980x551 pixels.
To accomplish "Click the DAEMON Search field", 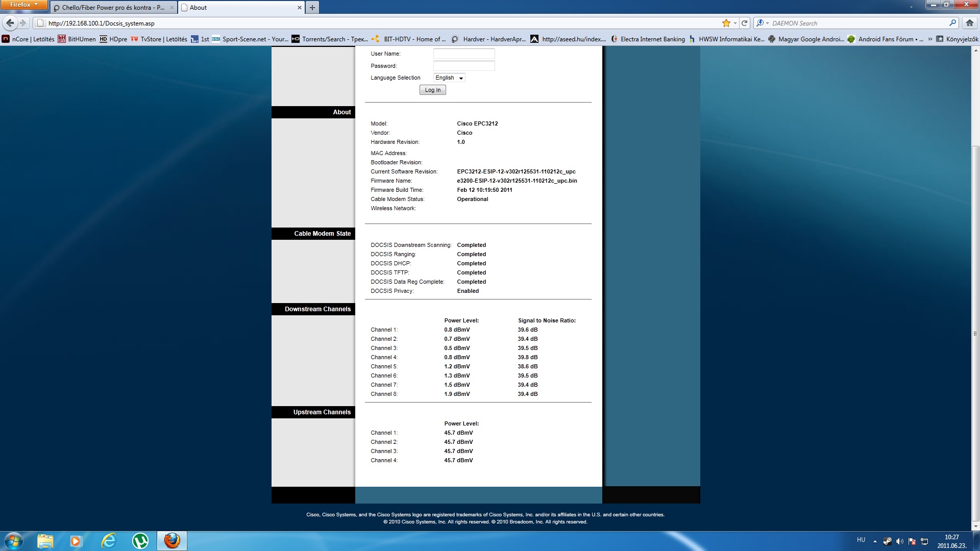I will click(x=857, y=23).
